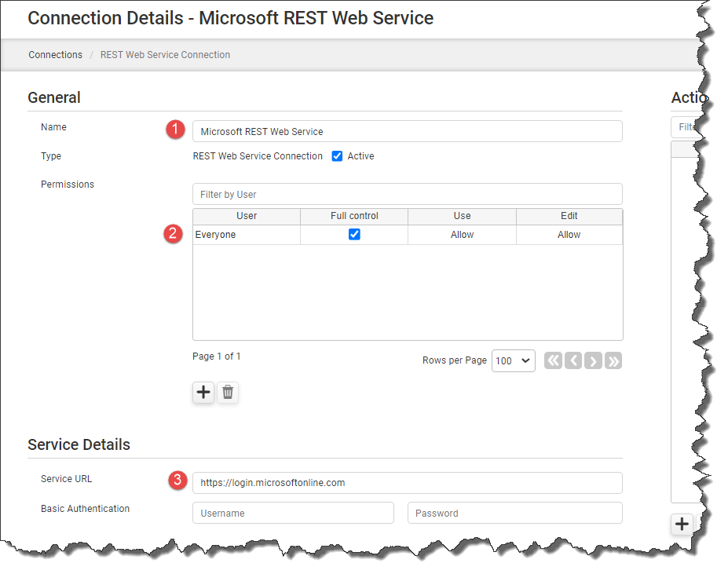Sort by the Use column header

point(462,217)
